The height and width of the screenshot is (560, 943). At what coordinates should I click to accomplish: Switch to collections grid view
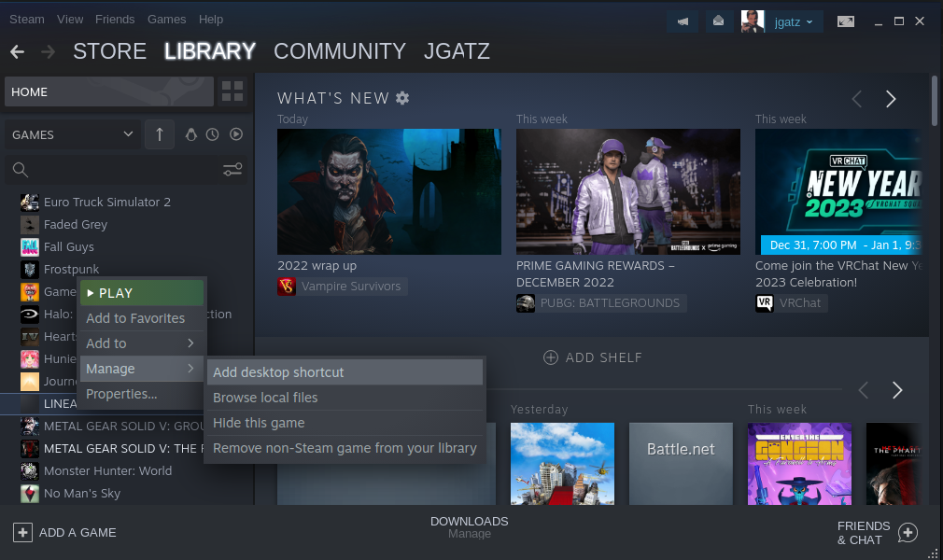(232, 91)
